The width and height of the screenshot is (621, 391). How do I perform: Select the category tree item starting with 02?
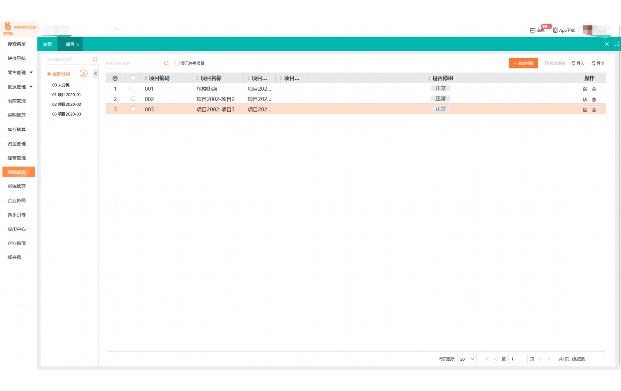coord(67,104)
